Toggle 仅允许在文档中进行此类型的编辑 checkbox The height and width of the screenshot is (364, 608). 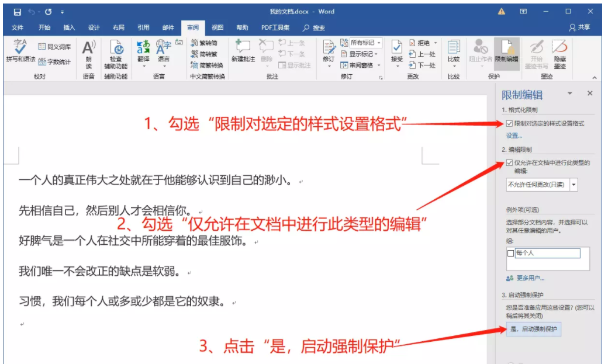510,163
